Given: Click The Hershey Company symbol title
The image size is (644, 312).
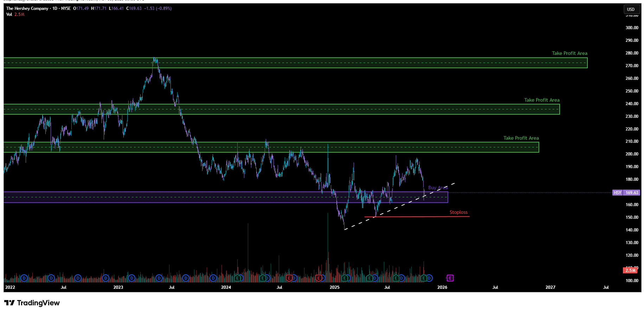Looking at the screenshot, I should point(27,8).
